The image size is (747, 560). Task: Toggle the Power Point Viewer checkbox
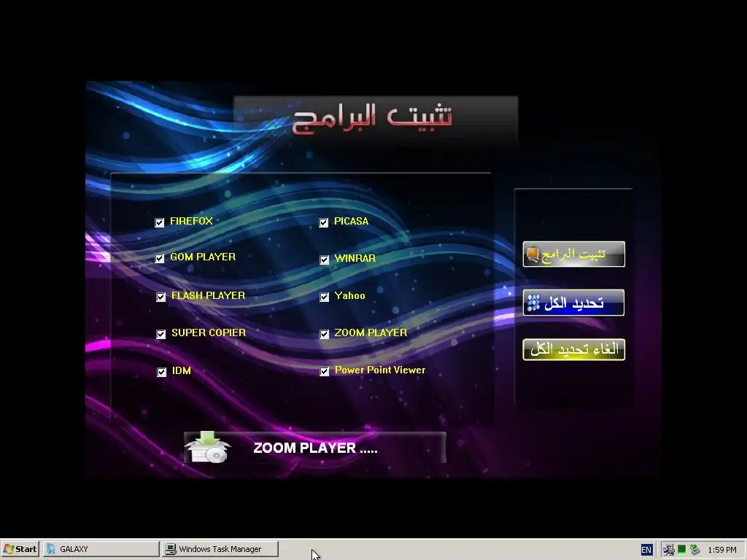pyautogui.click(x=325, y=371)
